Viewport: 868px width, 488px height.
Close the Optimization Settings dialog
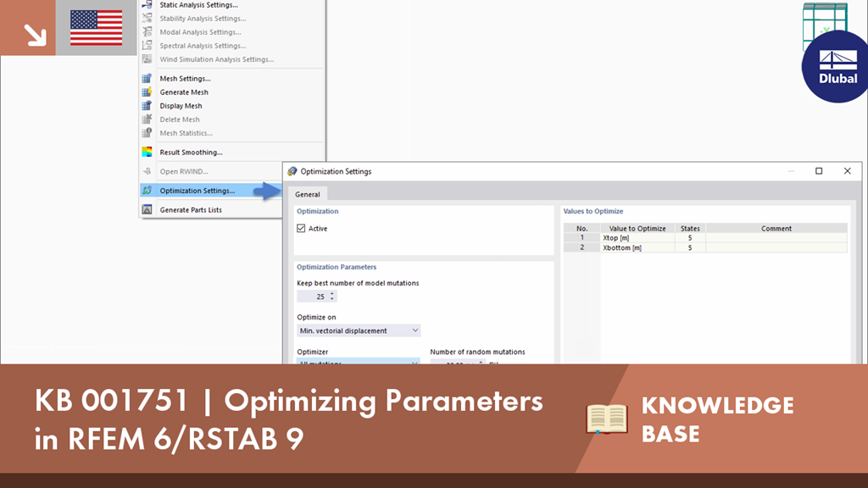(847, 171)
